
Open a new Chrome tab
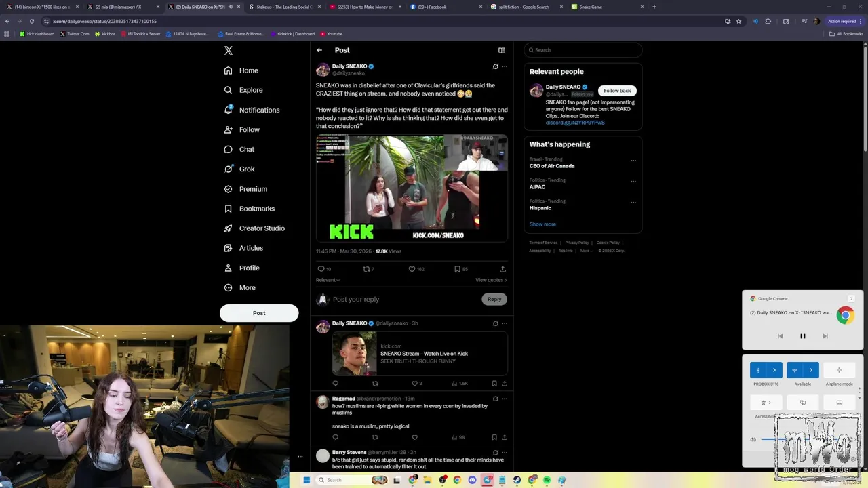click(654, 7)
